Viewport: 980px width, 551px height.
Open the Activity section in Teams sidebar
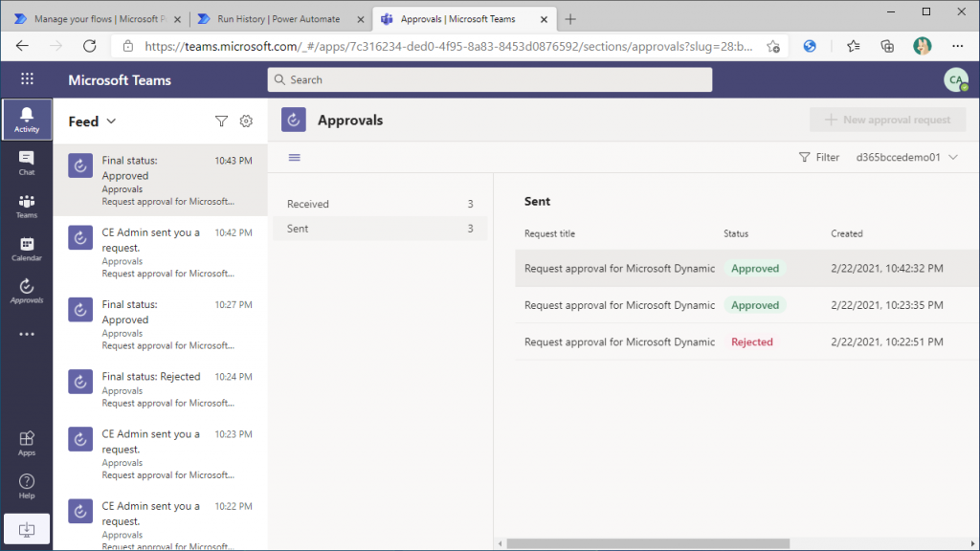click(x=26, y=120)
